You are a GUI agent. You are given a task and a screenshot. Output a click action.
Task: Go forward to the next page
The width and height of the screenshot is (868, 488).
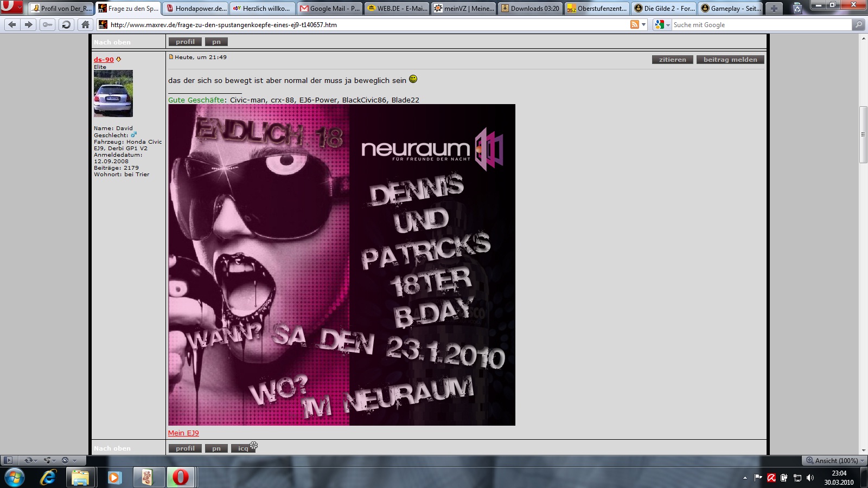tap(29, 24)
